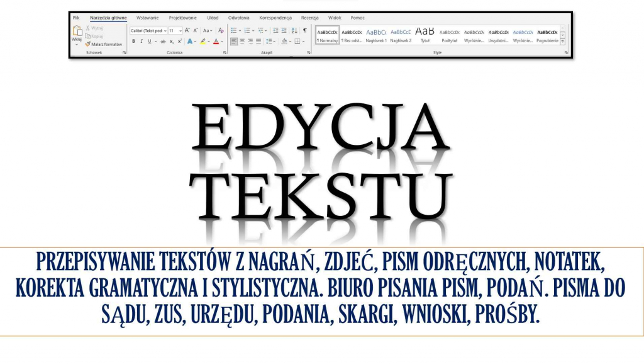Open the bullets list dropdown arrow
The height and width of the screenshot is (364, 644).
click(240, 31)
